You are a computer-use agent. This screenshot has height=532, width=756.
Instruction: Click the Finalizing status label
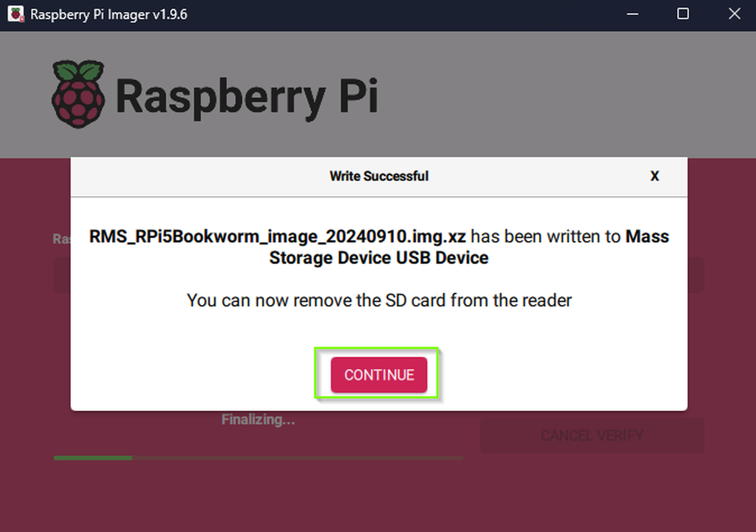tap(258, 419)
